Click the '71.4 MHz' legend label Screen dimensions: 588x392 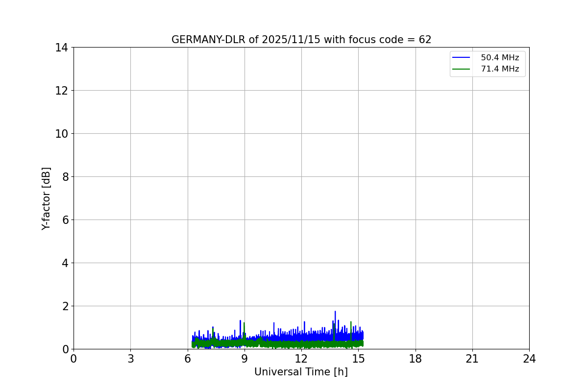[x=500, y=69]
